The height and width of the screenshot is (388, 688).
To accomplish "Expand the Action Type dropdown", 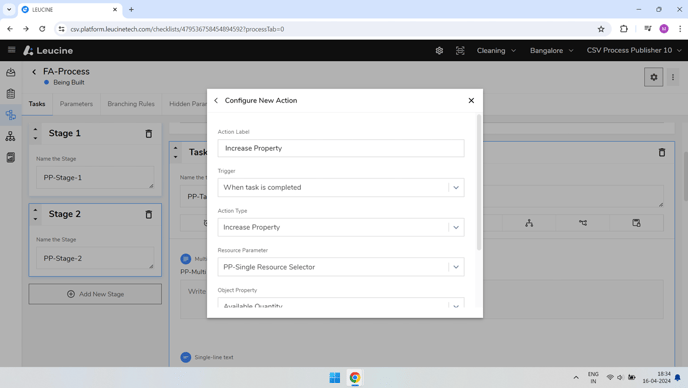I will tap(340, 227).
